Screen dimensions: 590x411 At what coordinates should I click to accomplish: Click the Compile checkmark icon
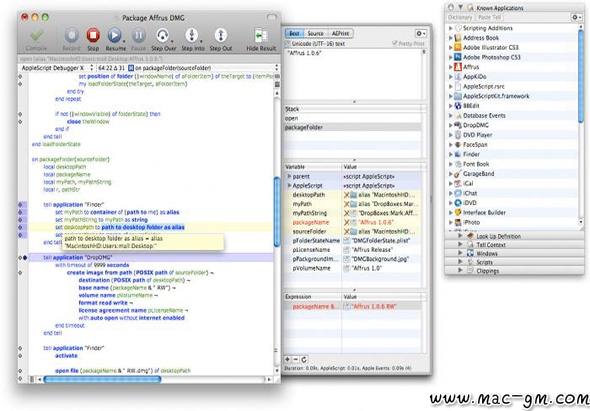[36, 35]
